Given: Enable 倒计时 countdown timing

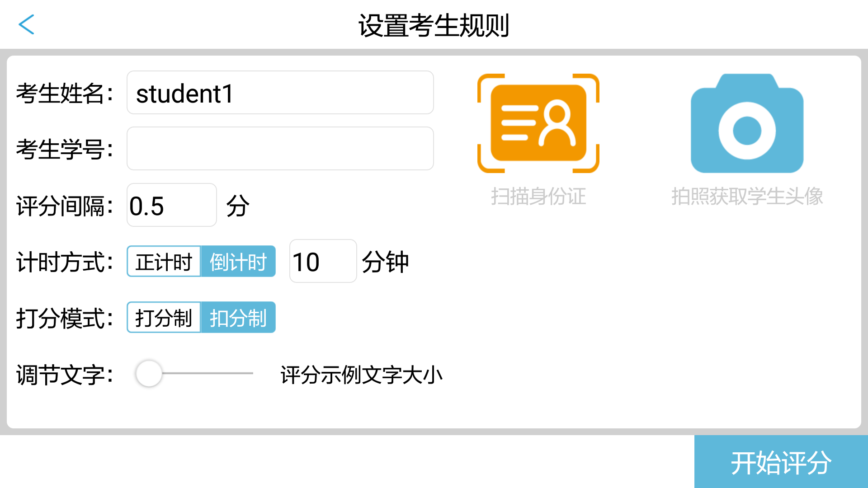Looking at the screenshot, I should [238, 261].
